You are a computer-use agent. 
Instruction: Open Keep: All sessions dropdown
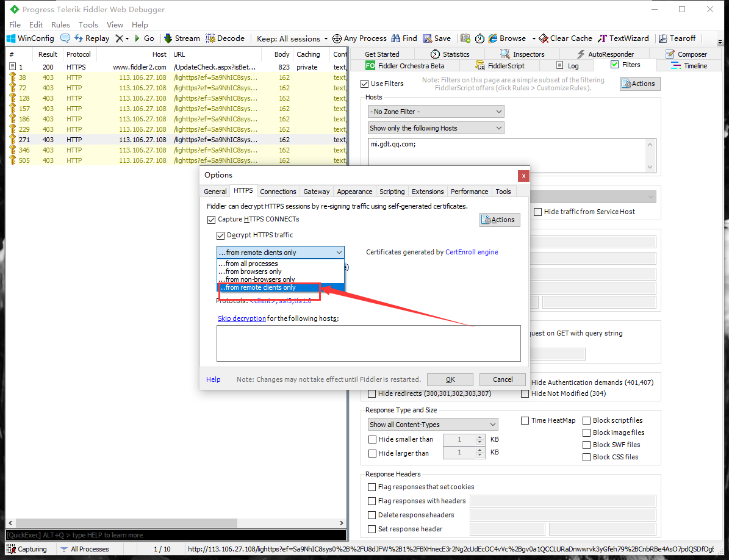(292, 38)
